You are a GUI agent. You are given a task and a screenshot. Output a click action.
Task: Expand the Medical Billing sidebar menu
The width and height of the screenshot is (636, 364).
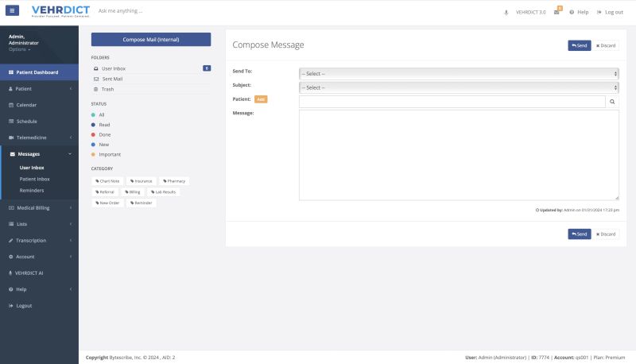coord(39,208)
